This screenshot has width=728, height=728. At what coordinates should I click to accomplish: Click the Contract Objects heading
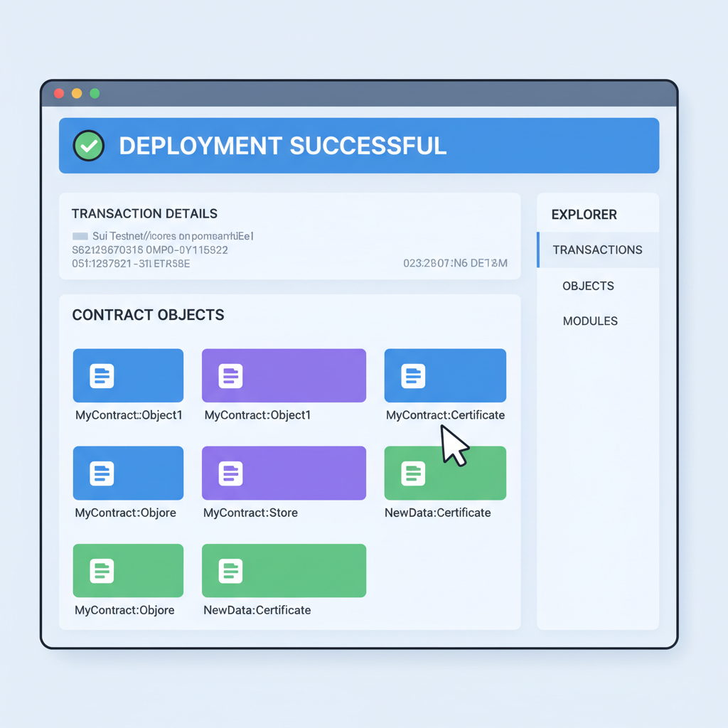pyautogui.click(x=148, y=315)
